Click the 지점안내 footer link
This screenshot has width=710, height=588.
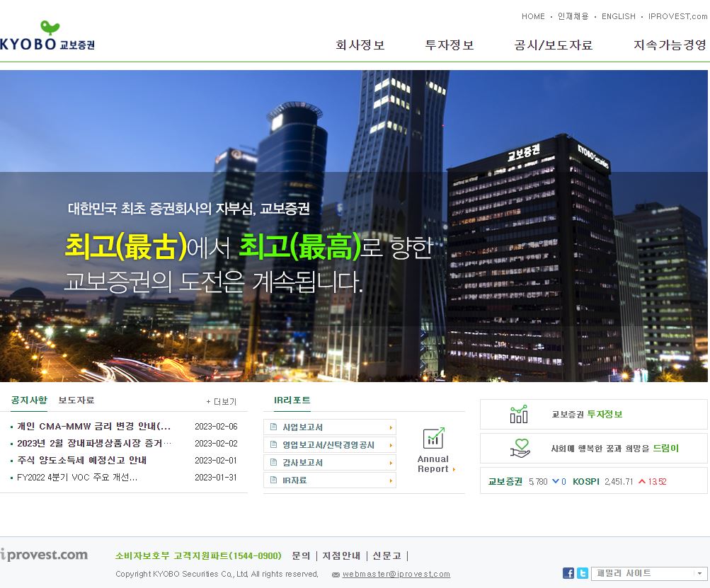341,556
